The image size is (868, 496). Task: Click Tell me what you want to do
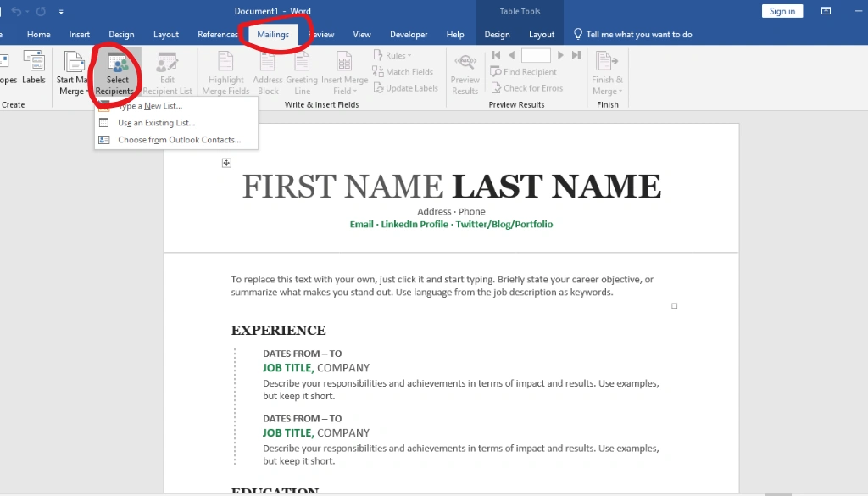tap(632, 34)
